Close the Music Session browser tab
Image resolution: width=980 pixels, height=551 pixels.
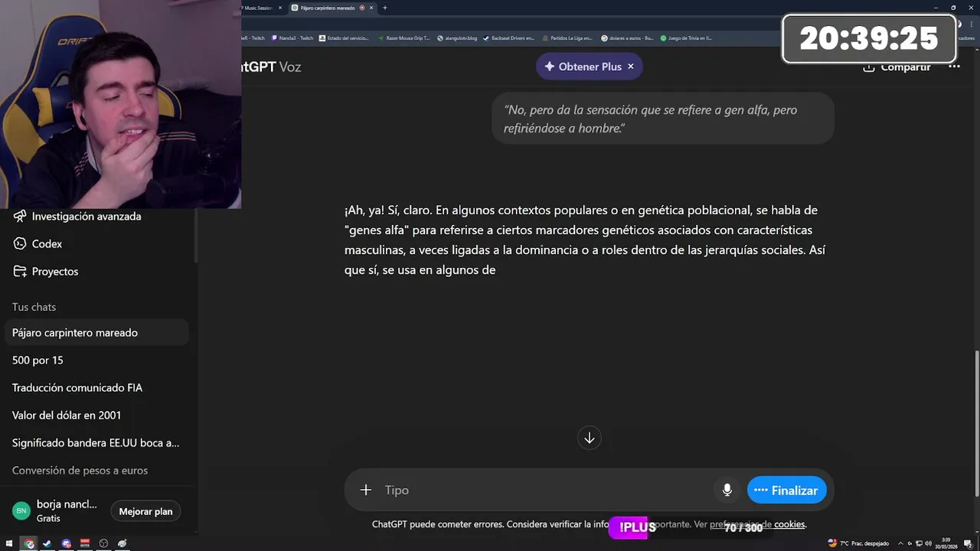(280, 8)
